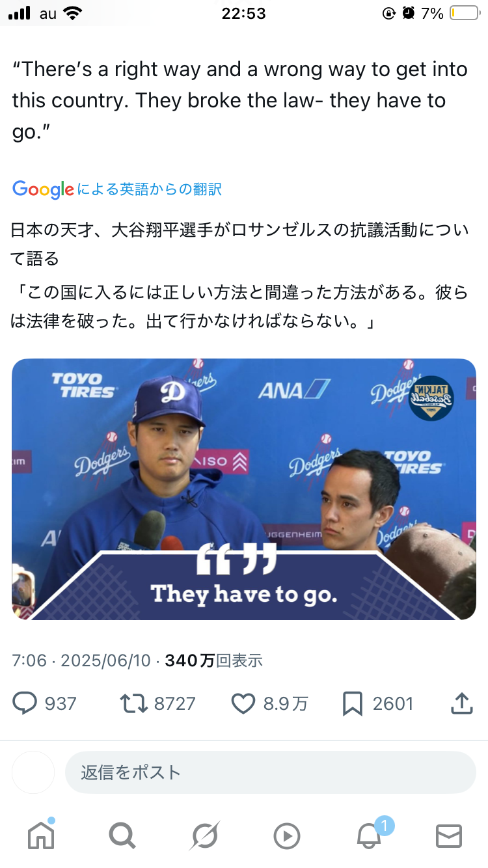The height and width of the screenshot is (868, 488).
Task: Open the Search magnifier tab
Action: click(x=122, y=835)
